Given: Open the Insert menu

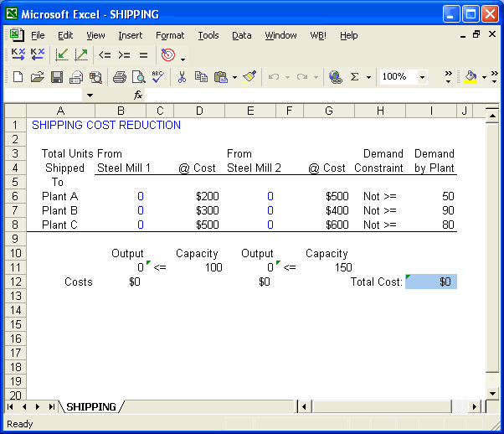Looking at the screenshot, I should pos(130,35).
